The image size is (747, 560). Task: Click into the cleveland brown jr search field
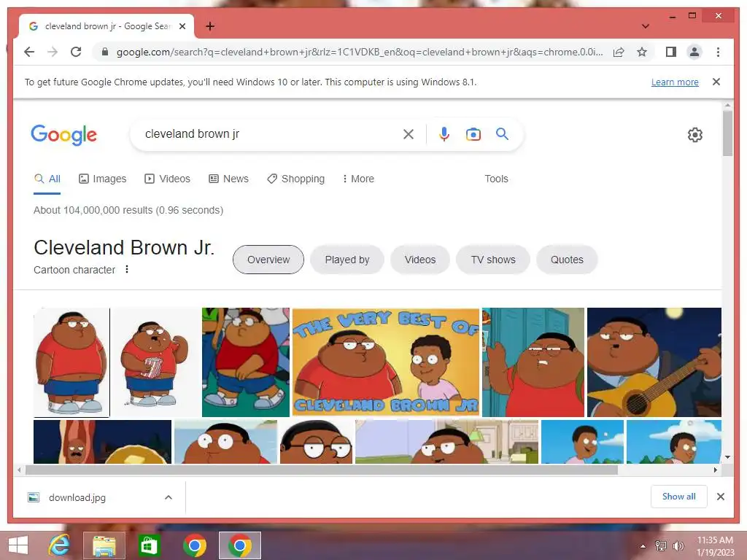point(269,134)
